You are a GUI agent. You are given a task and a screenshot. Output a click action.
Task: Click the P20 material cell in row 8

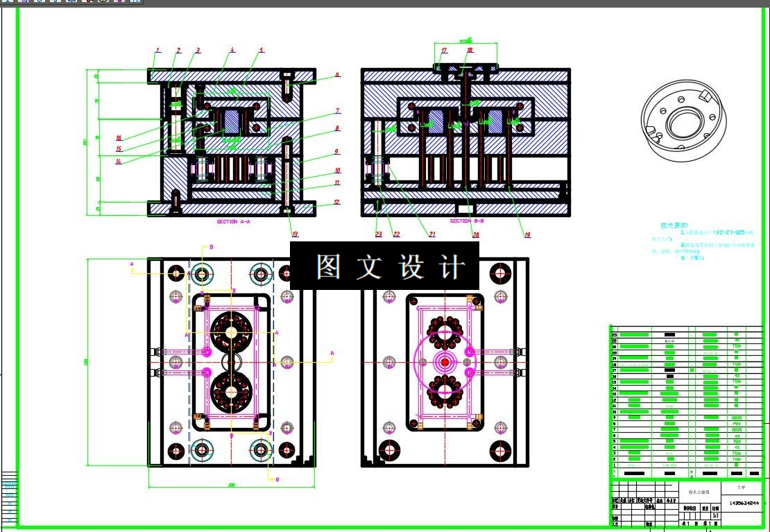click(x=737, y=423)
